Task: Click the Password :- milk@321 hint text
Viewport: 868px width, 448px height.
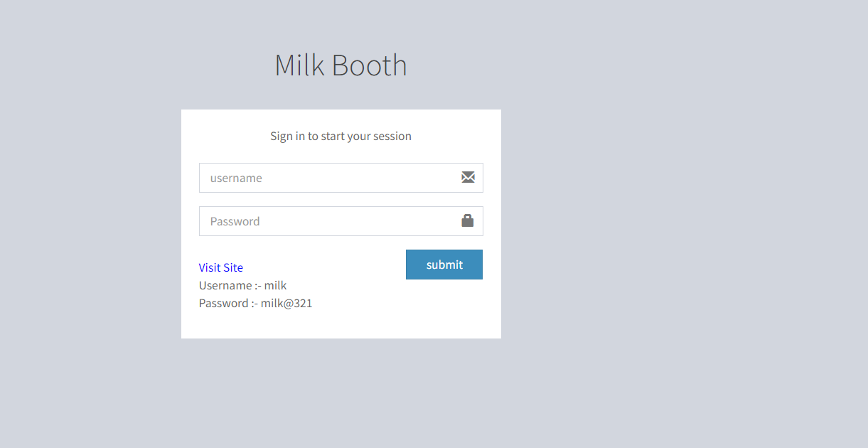Action: [255, 303]
